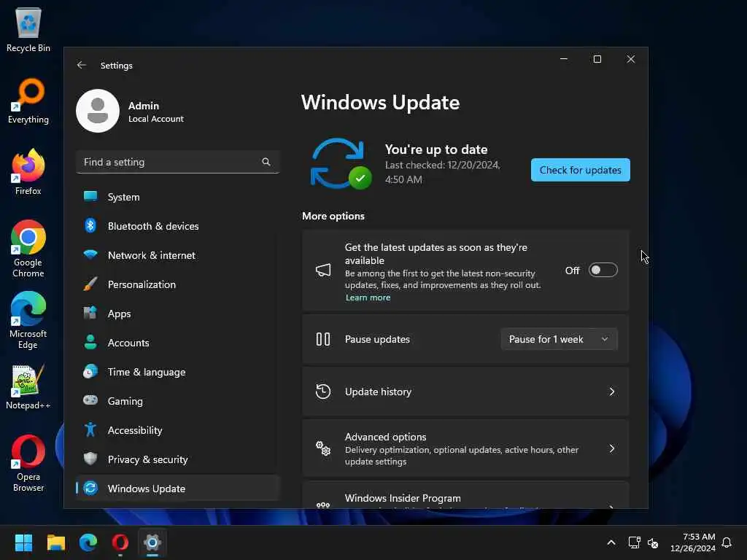The width and height of the screenshot is (747, 560).
Task: Open Opera from the taskbar
Action: [120, 542]
